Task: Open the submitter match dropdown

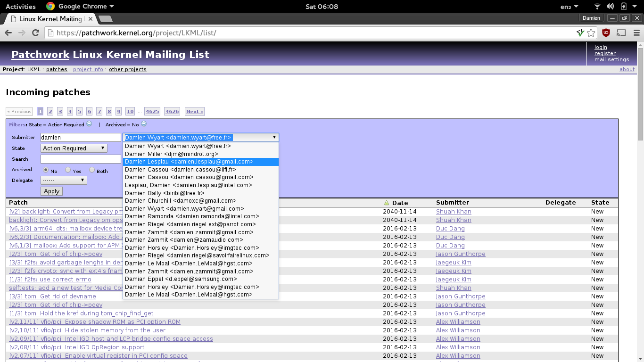Action: 201,138
